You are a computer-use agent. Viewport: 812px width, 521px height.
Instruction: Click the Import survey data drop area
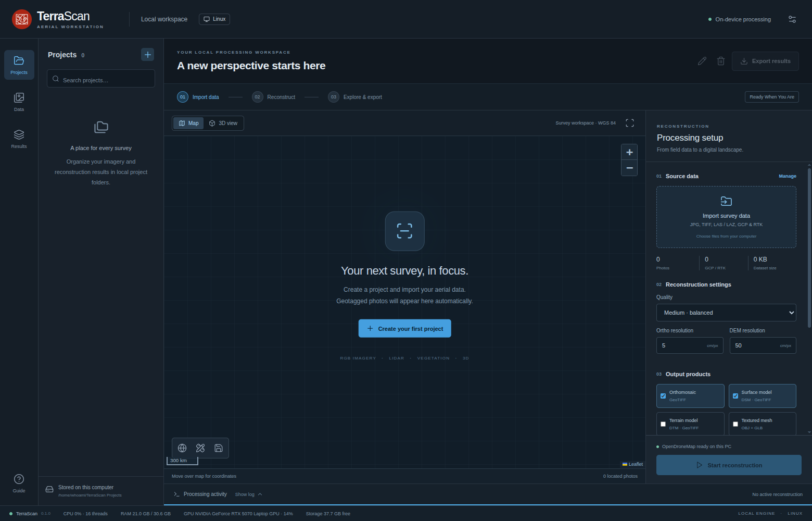[726, 217]
